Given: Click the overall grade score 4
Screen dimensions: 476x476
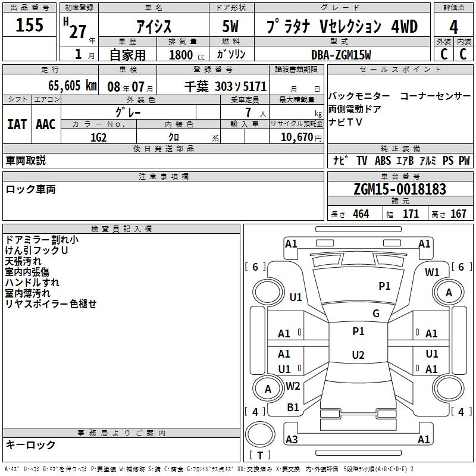Looking at the screenshot, I should click(453, 27).
